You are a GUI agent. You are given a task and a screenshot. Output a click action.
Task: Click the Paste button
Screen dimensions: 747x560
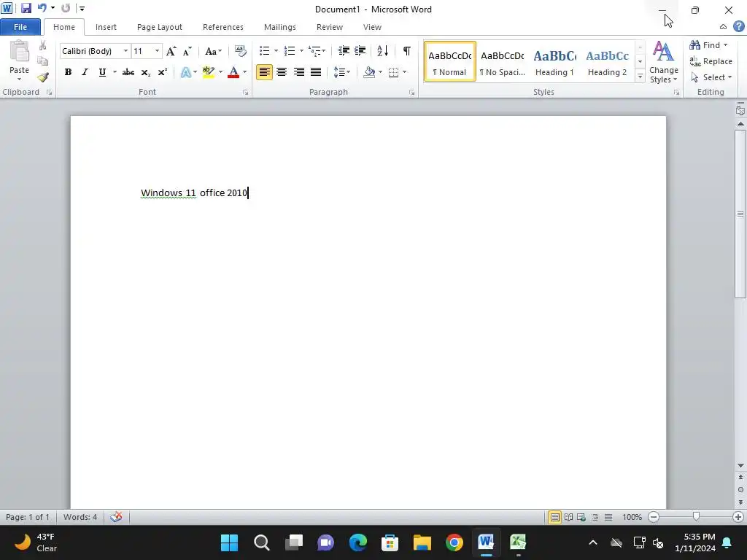(x=20, y=58)
